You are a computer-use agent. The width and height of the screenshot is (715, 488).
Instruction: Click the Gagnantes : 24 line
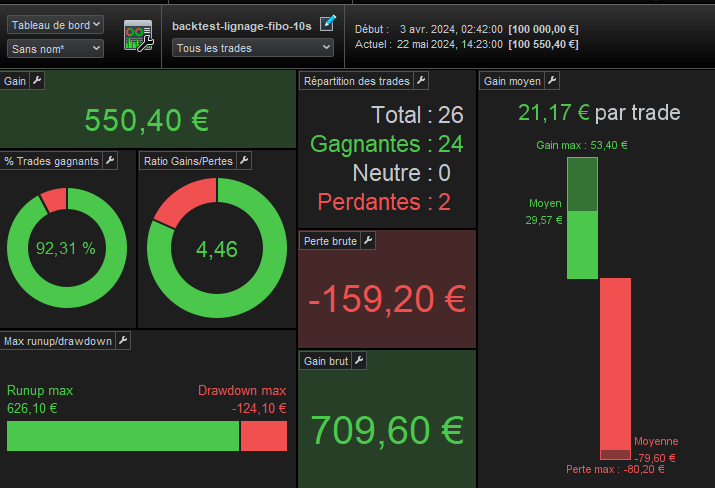pyautogui.click(x=387, y=144)
